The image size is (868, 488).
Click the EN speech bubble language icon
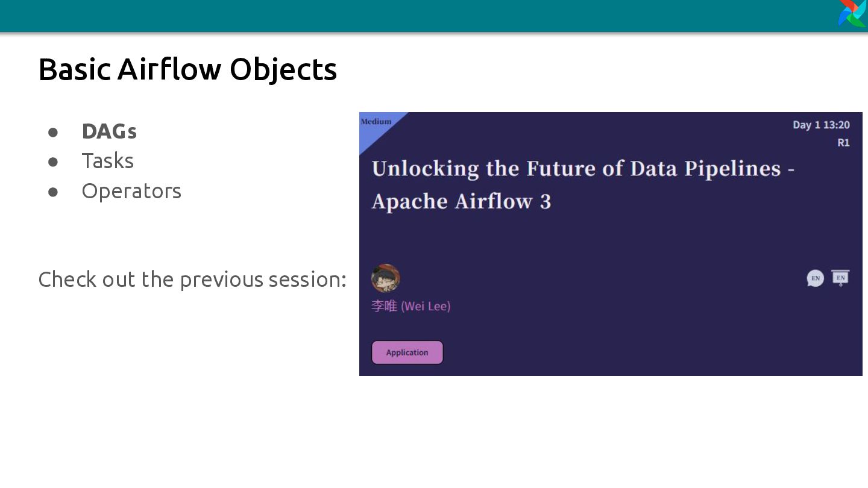point(815,278)
